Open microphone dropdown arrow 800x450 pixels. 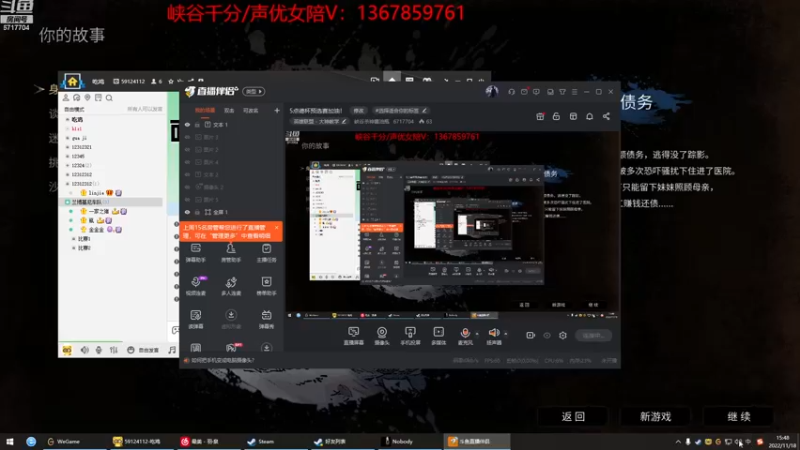pyautogui.click(x=477, y=334)
